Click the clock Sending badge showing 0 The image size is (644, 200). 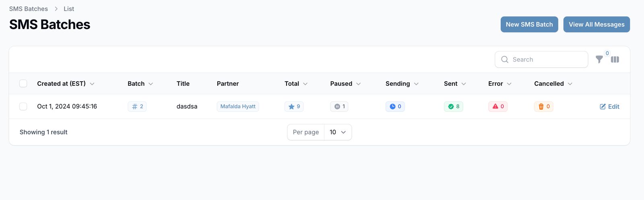click(x=395, y=107)
